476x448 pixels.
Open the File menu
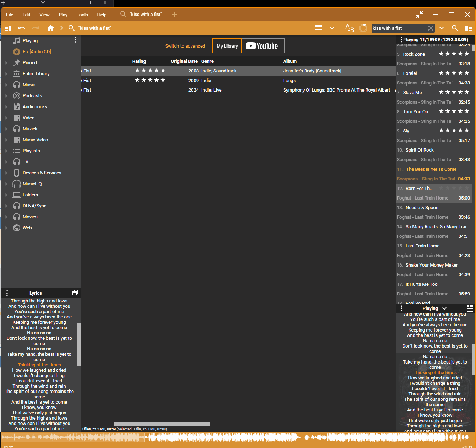[x=10, y=15]
